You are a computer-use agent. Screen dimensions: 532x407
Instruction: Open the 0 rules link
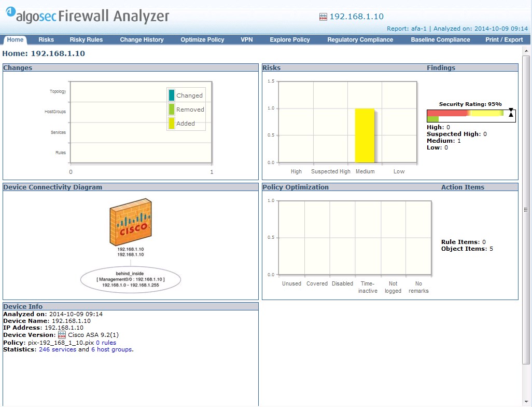(x=106, y=343)
